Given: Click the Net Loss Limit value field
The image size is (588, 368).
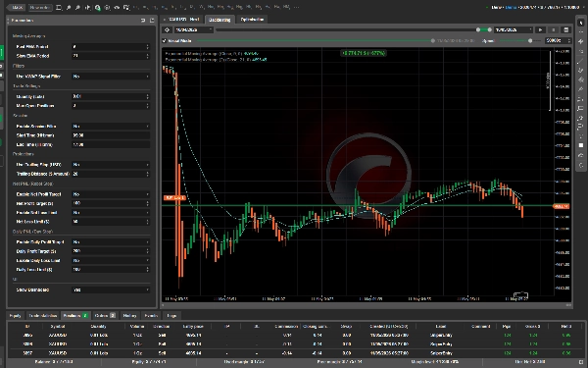Looking at the screenshot, I should click(x=111, y=222).
